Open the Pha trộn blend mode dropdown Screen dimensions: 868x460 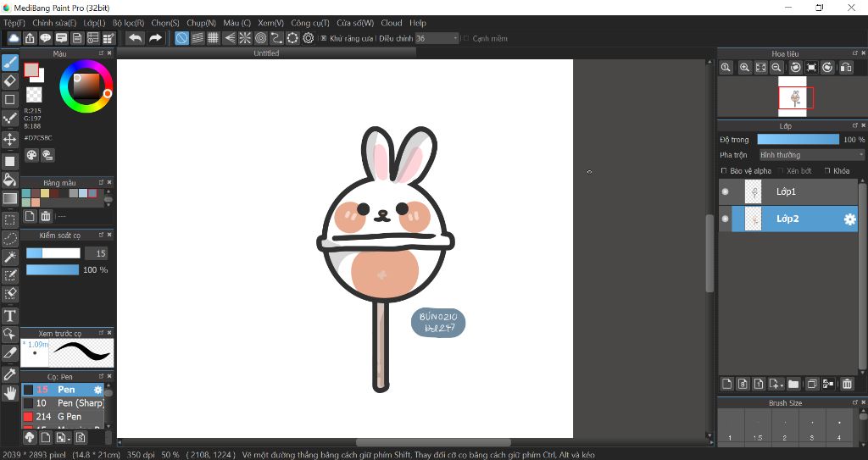click(x=811, y=155)
